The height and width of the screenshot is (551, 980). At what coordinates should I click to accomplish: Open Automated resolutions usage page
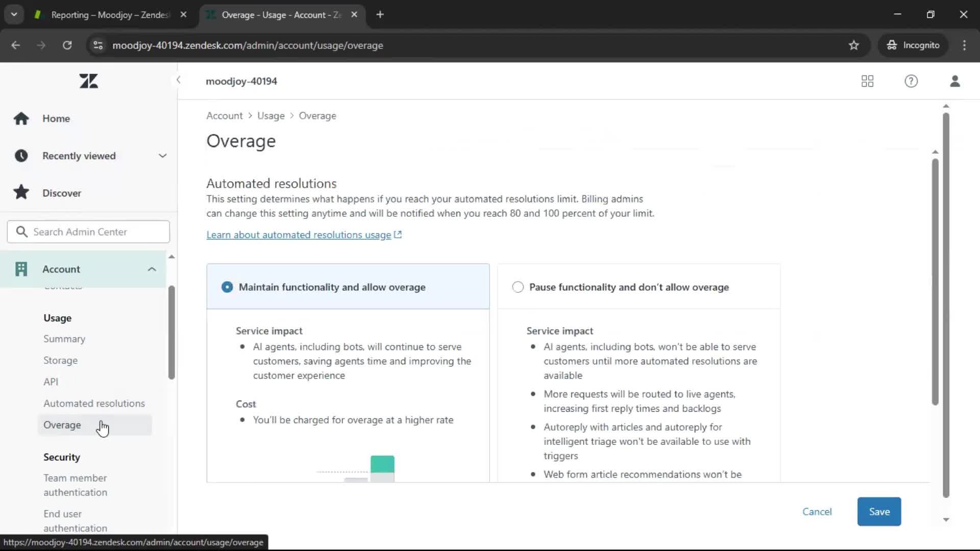[94, 403]
